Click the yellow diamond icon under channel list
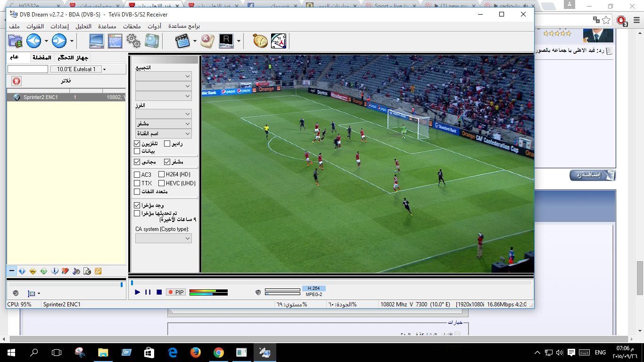The image size is (644, 362). [33, 271]
